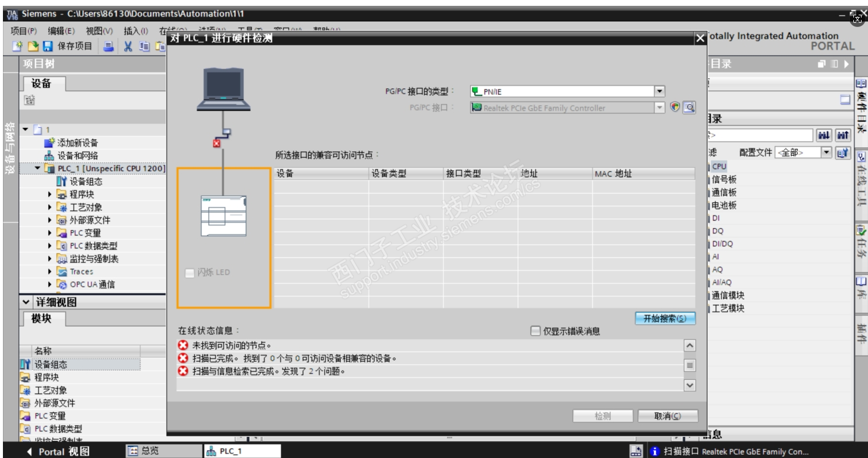Viewport: 868px width, 458px height.
Task: Click the MAC 地址 column header
Action: coord(643,173)
